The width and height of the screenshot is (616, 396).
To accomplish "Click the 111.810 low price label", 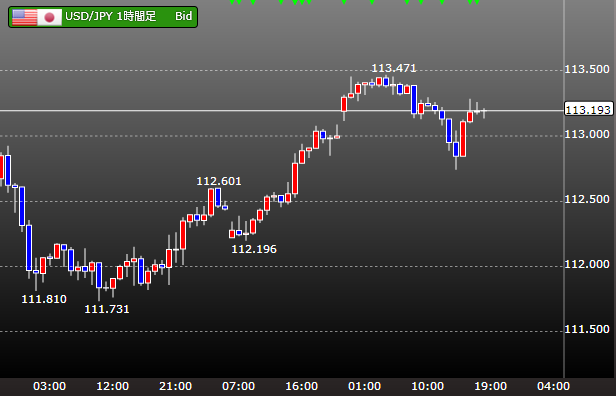I will pyautogui.click(x=44, y=299).
